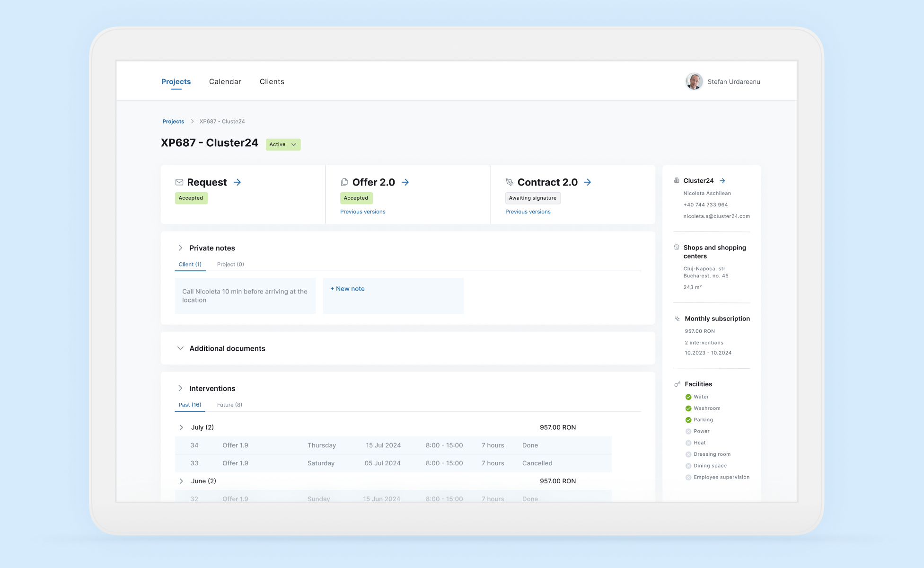The height and width of the screenshot is (568, 924).
Task: Open Contract 2.0 via arrow icon
Action: [587, 182]
